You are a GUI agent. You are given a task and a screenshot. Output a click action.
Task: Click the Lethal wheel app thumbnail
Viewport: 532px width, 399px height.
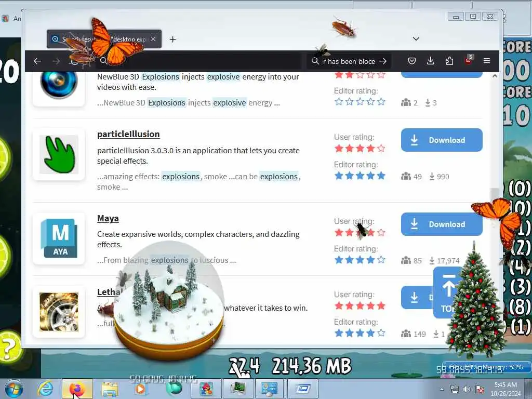pyautogui.click(x=59, y=312)
